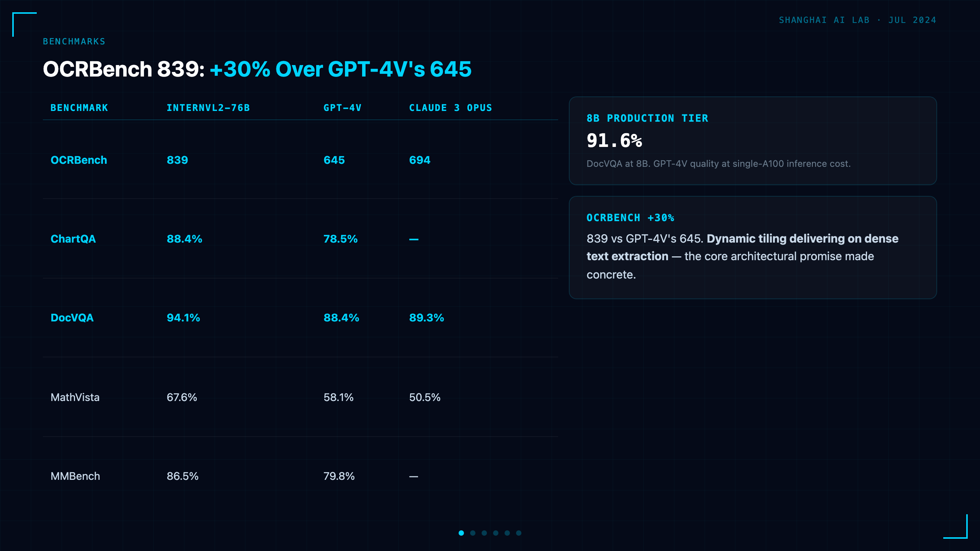980x551 pixels.
Task: Select the last pagination dot
Action: [519, 533]
